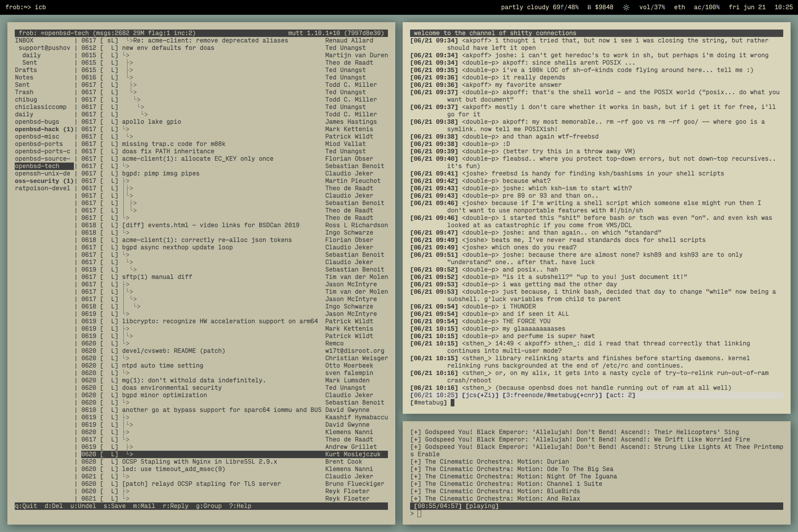Click [+] marker beside 'Motion: Durian' track

[416, 462]
